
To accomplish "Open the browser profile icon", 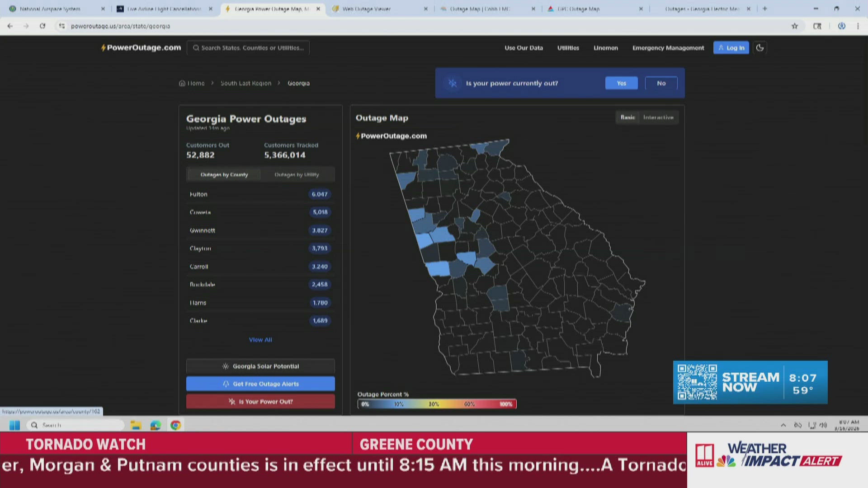I will click(841, 26).
